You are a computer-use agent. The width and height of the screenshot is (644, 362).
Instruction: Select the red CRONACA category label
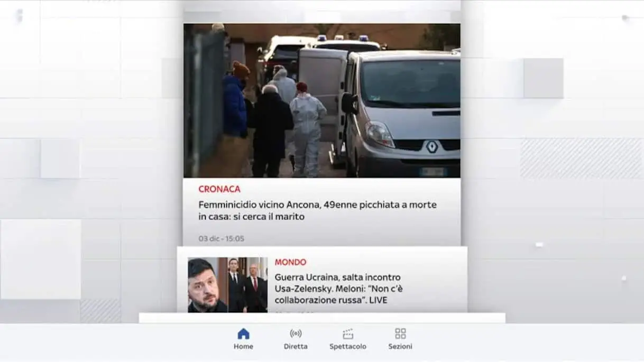pos(219,189)
